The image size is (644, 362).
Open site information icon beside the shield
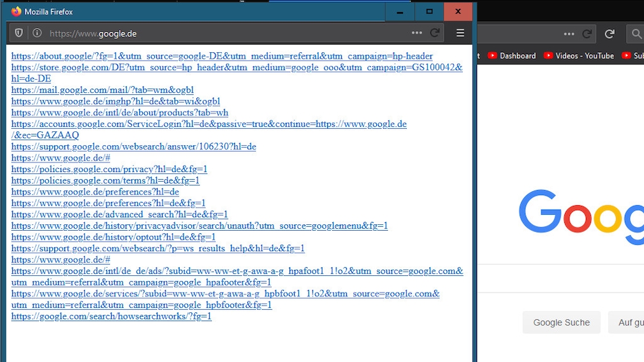coord(37,33)
